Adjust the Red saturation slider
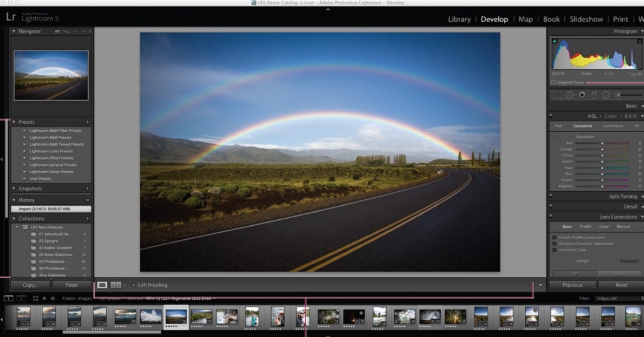 coord(602,143)
